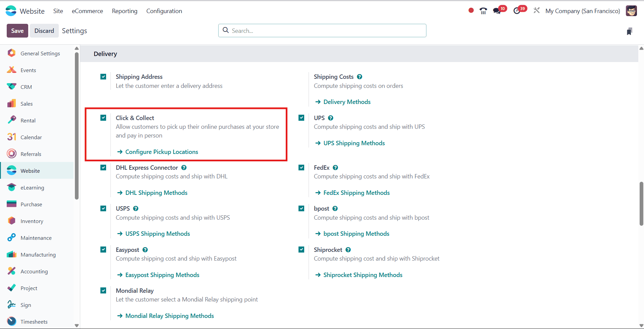Image resolution: width=644 pixels, height=329 pixels.
Task: Open UPS Shipping Methods link
Action: point(350,143)
